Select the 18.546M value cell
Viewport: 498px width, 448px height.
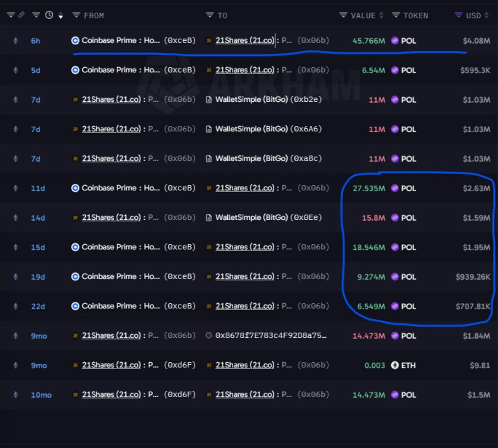(369, 247)
